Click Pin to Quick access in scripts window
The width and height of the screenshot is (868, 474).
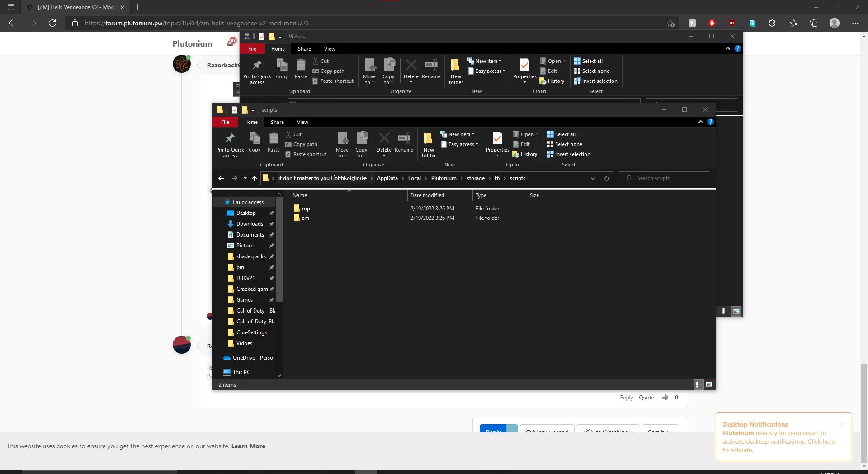click(x=230, y=145)
